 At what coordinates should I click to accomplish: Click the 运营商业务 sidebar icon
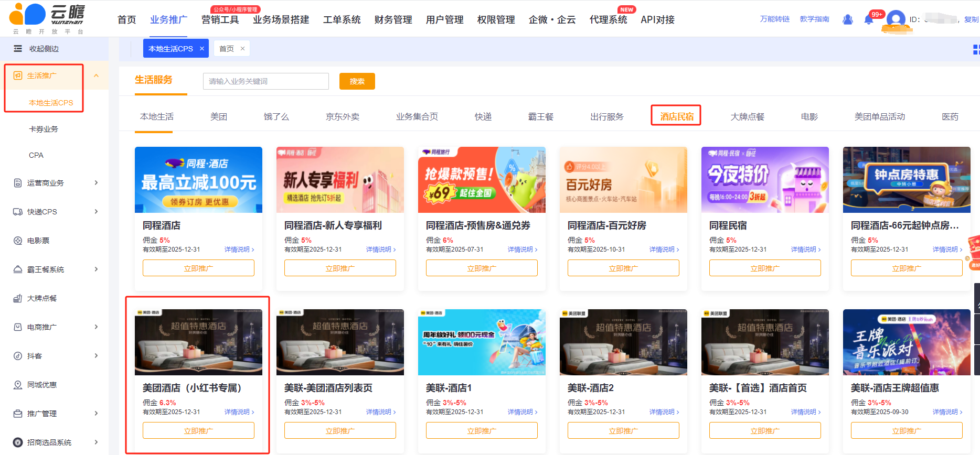18,183
